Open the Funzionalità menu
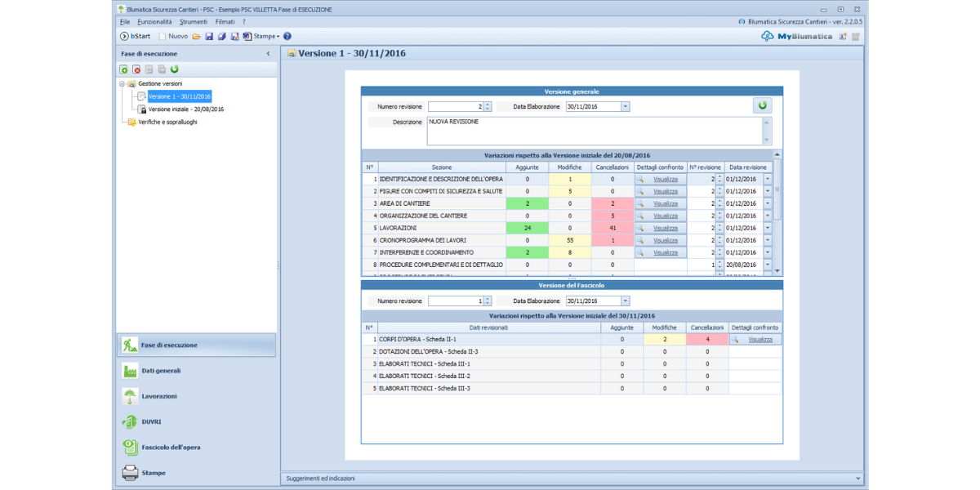Viewport: 980px width, 490px height. (x=154, y=21)
